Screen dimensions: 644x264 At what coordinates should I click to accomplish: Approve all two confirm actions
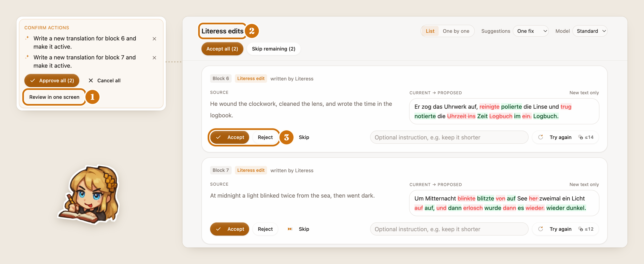coord(52,80)
